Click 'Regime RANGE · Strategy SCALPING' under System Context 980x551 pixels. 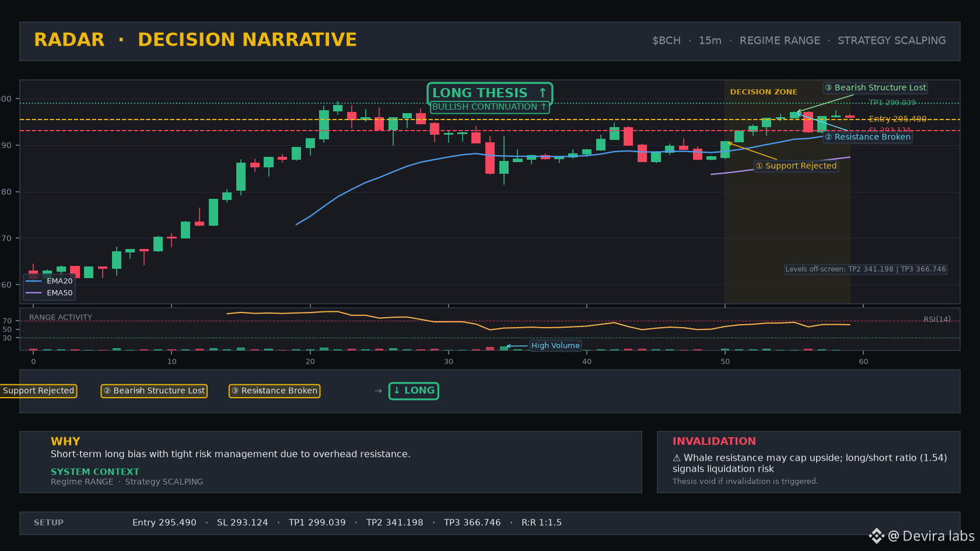(x=127, y=482)
